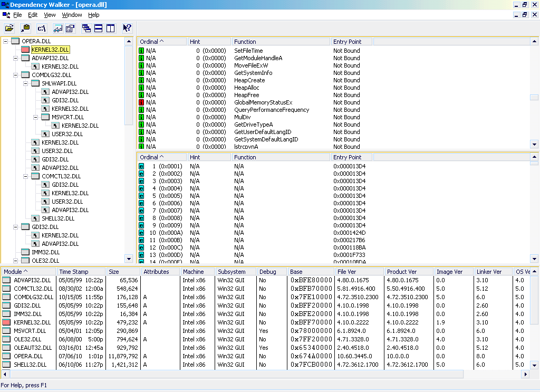Click the export icon for ordinal 1 (0x0001)

[x=141, y=166]
